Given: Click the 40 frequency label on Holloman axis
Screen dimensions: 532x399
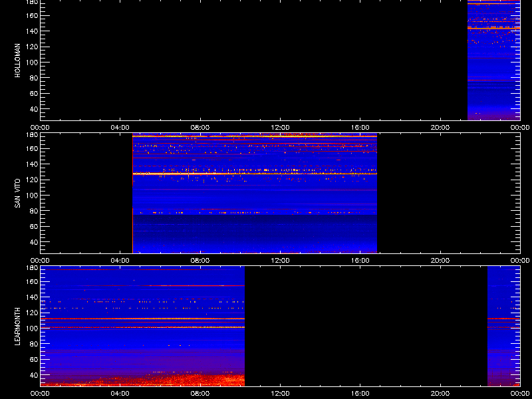Looking at the screenshot, I should (35, 109).
